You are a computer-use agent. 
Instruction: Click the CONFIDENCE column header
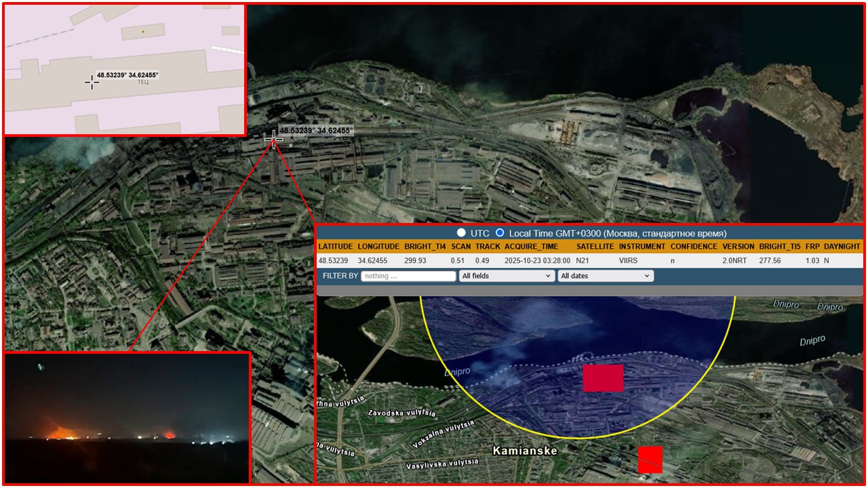coord(693,247)
